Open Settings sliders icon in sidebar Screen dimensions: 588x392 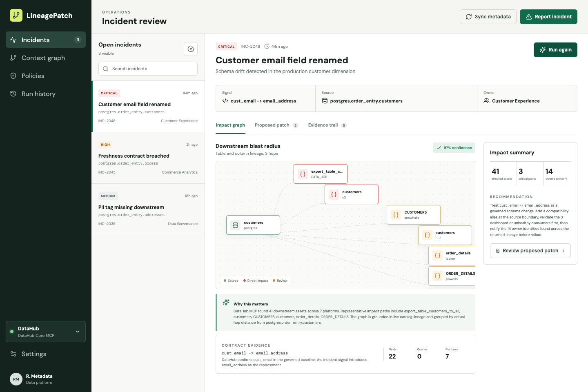(13, 354)
